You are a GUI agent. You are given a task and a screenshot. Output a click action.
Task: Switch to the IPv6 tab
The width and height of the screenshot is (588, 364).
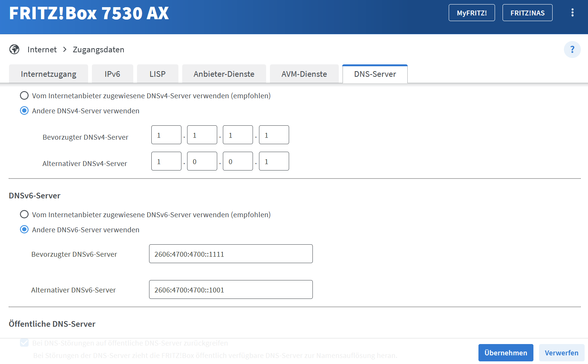click(113, 74)
